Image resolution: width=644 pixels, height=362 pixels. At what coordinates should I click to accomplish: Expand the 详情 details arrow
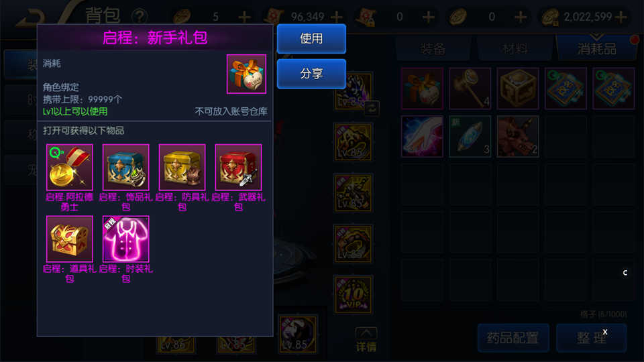pyautogui.click(x=366, y=340)
